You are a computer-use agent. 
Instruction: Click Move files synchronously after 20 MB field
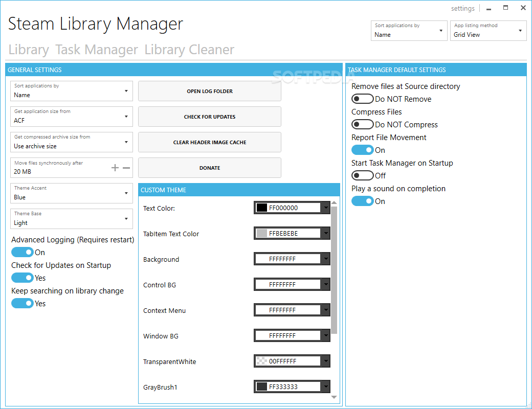pyautogui.click(x=72, y=168)
